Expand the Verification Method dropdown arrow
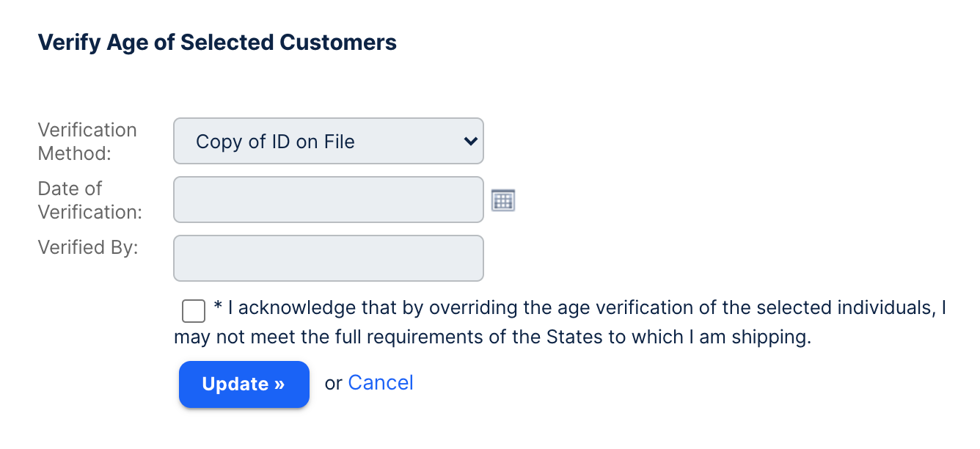980x449 pixels. click(x=471, y=141)
